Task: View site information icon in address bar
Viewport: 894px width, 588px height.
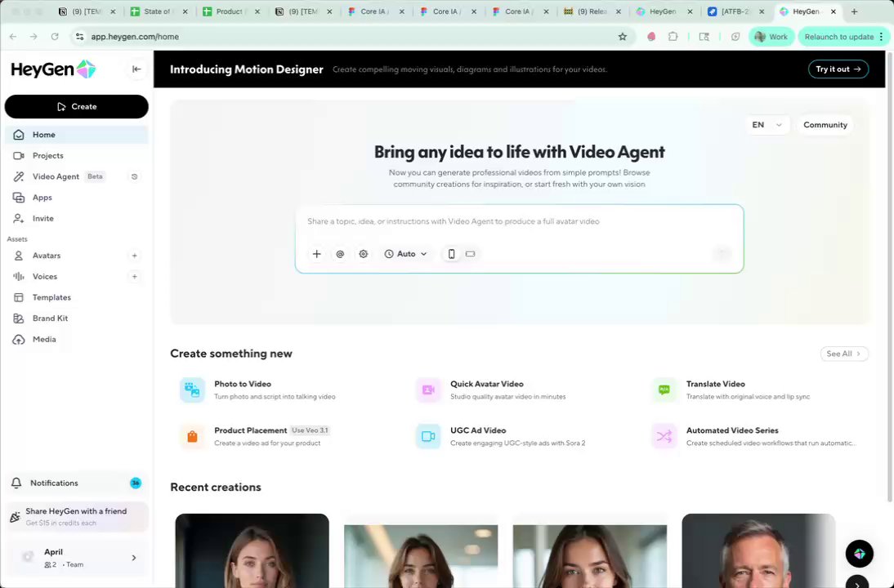Action: pos(80,37)
